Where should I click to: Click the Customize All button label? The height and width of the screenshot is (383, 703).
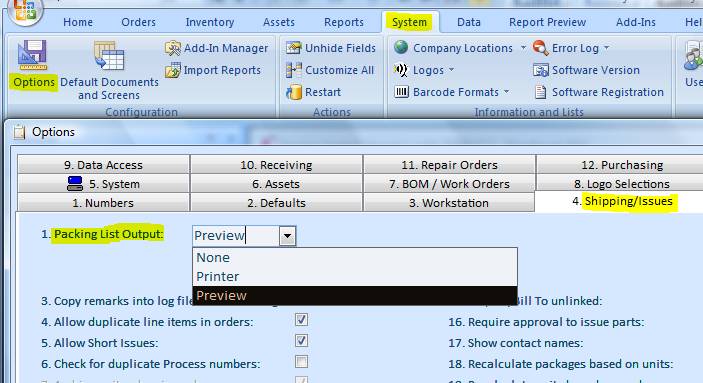(339, 70)
